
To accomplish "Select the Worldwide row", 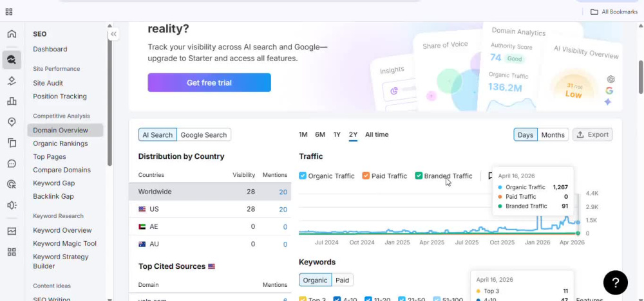I will tap(210, 192).
